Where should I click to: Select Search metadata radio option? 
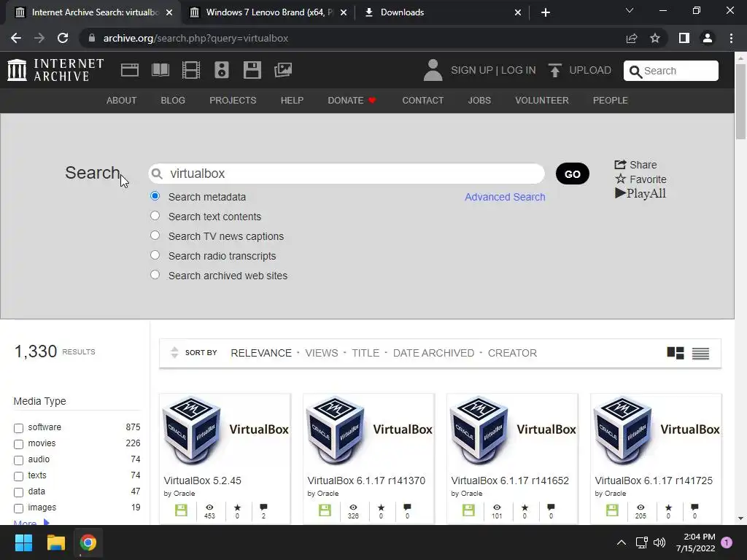coord(155,195)
